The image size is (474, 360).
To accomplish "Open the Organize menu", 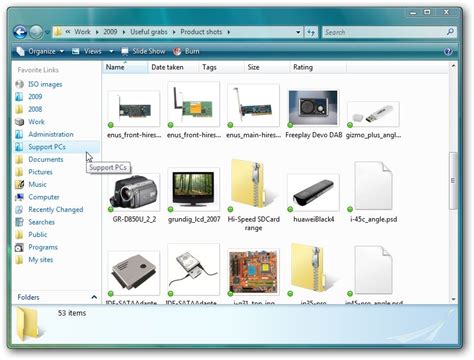I will coord(40,51).
